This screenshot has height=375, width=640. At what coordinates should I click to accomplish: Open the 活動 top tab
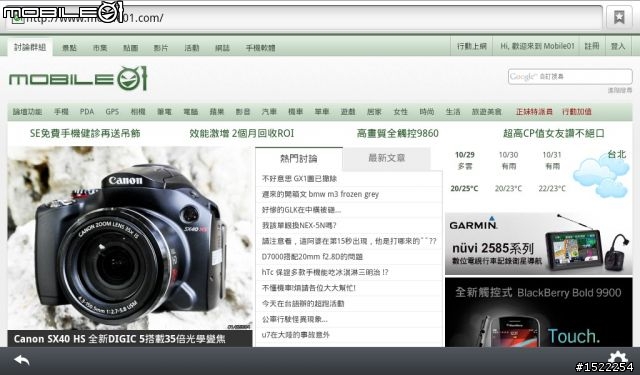tap(191, 48)
